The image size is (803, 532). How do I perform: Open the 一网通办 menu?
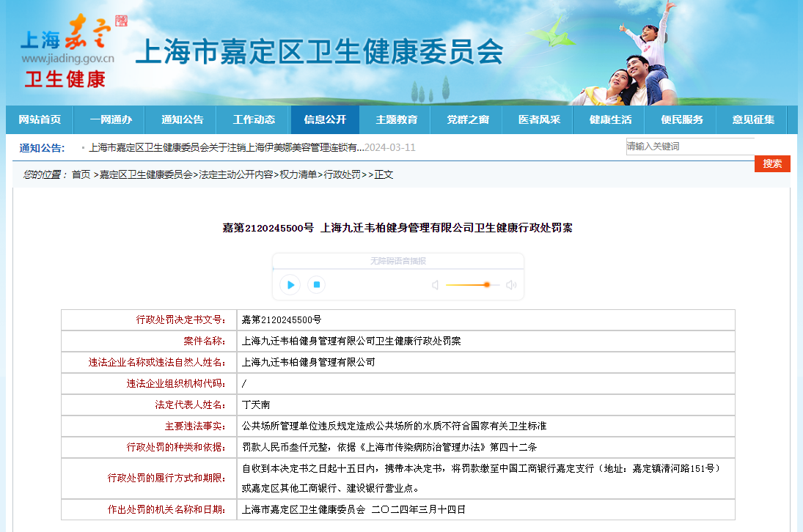coord(111,119)
